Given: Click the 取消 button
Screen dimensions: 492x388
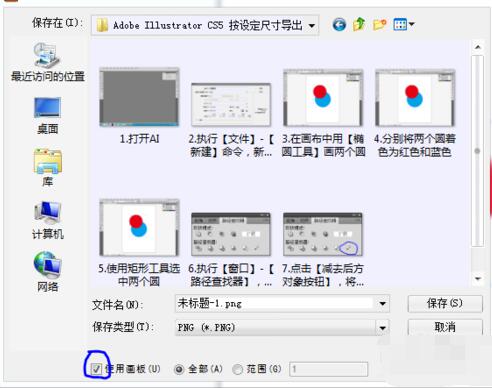Looking at the screenshot, I should (445, 327).
